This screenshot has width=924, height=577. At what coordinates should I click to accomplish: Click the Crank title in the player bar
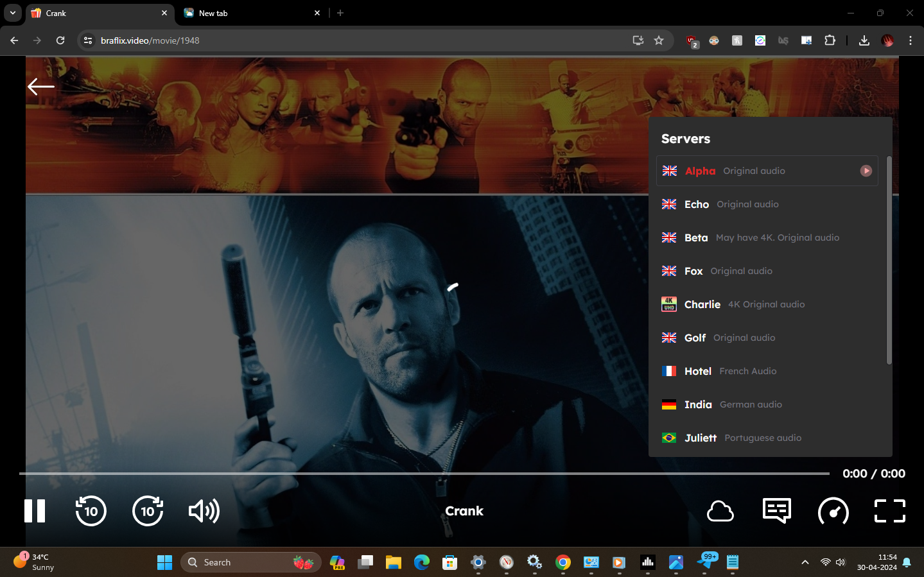click(x=464, y=511)
